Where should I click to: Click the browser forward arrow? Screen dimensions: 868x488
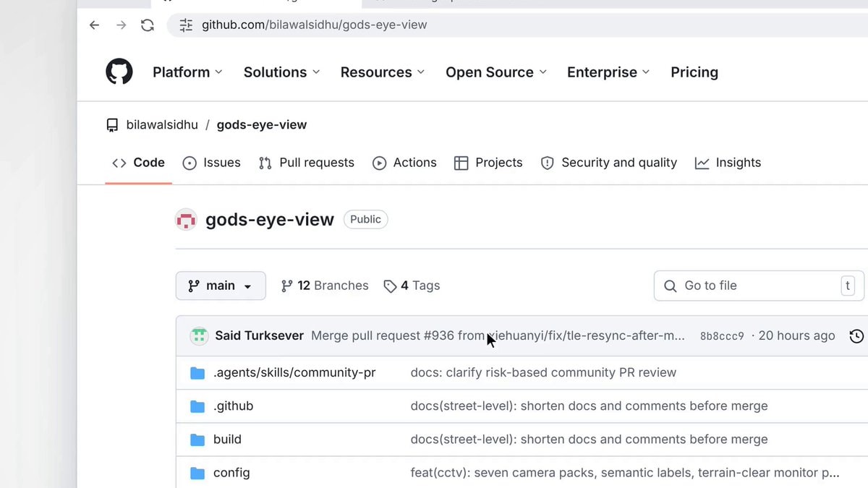point(121,25)
